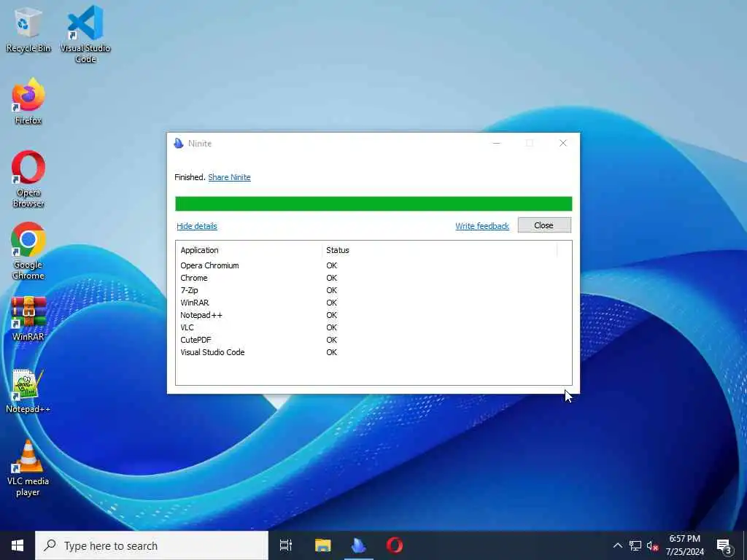Open the network status tray icon

point(635,545)
